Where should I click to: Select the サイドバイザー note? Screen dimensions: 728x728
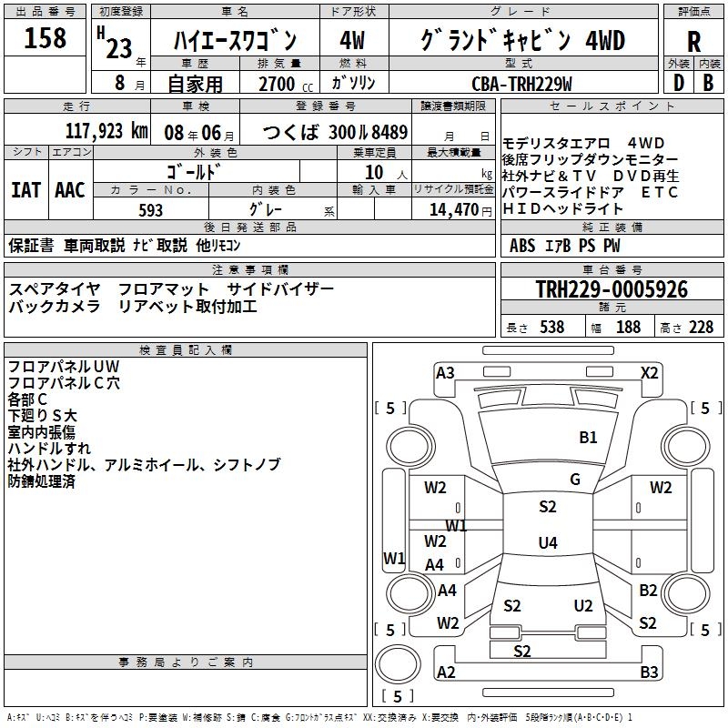(280, 289)
